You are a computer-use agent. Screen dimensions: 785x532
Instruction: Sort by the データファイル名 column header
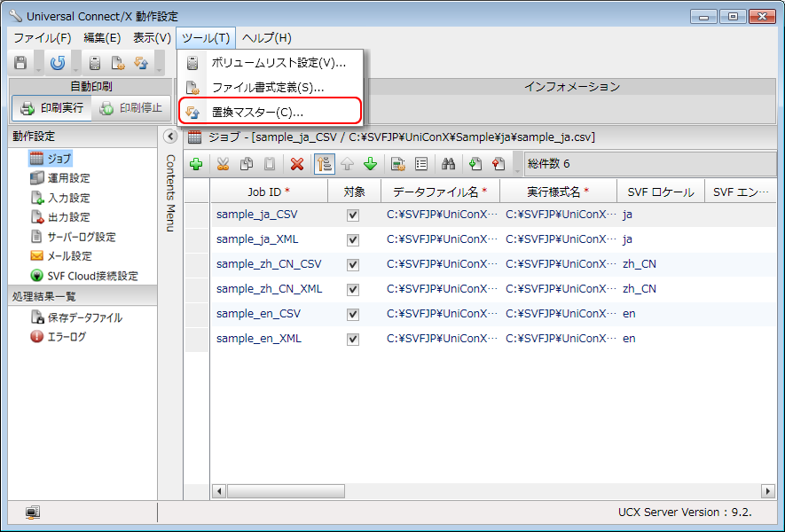pos(440,192)
